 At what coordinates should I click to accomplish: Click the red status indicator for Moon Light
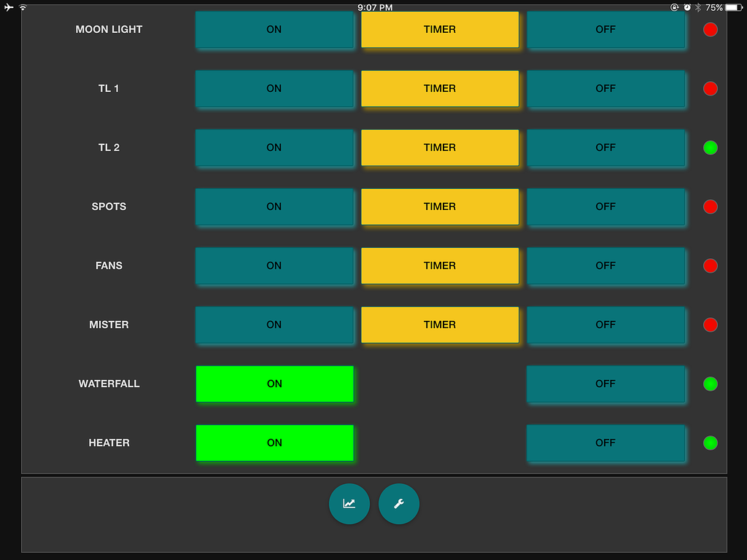[710, 30]
